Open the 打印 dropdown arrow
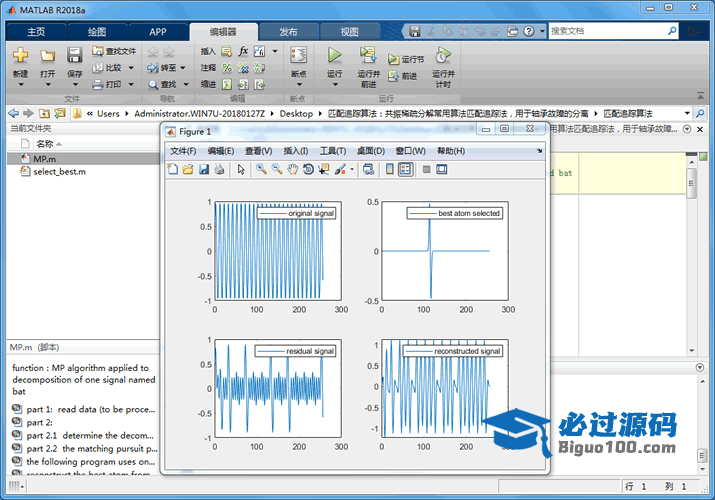715x500 pixels. [131, 84]
